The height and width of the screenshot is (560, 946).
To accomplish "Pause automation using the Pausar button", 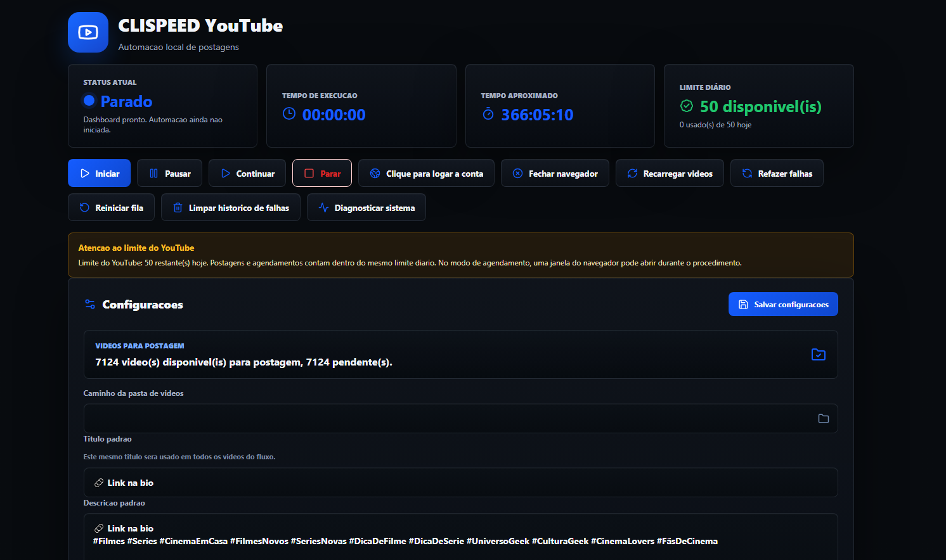I will tap(169, 173).
